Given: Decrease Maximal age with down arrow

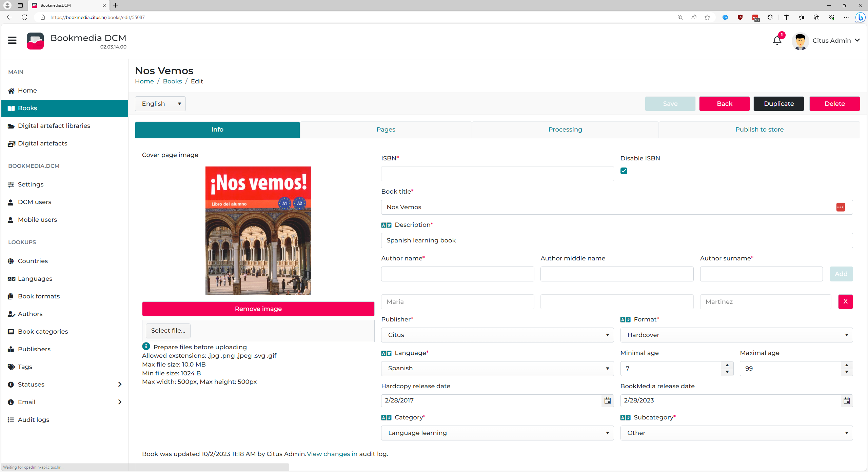Looking at the screenshot, I should pos(847,372).
